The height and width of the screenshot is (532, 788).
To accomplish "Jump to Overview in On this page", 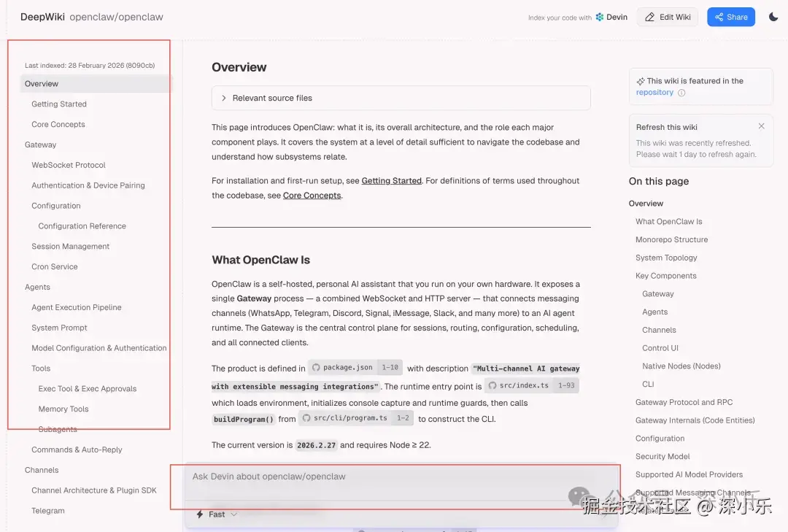I will click(646, 203).
